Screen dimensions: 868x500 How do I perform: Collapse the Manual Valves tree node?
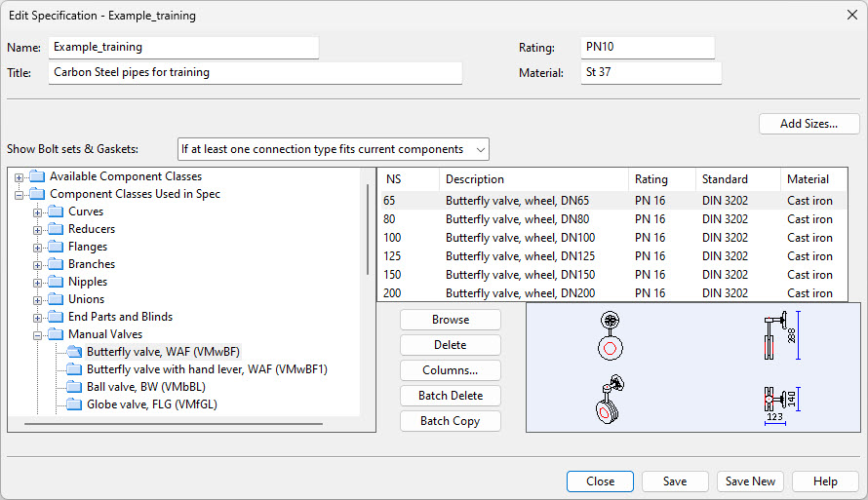tap(38, 334)
